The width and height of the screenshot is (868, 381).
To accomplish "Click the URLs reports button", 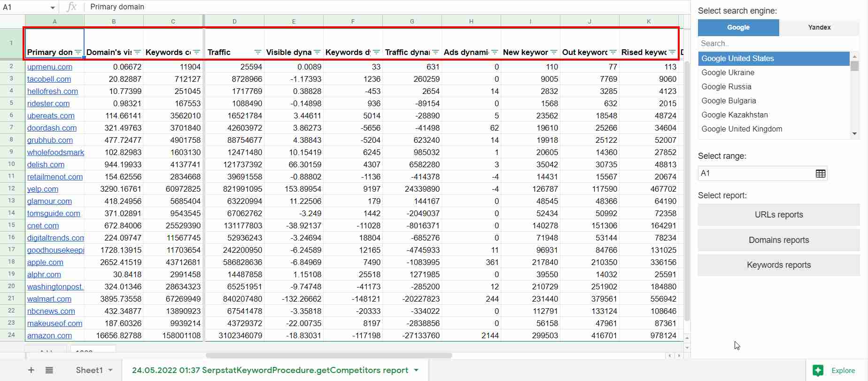I will tap(779, 215).
